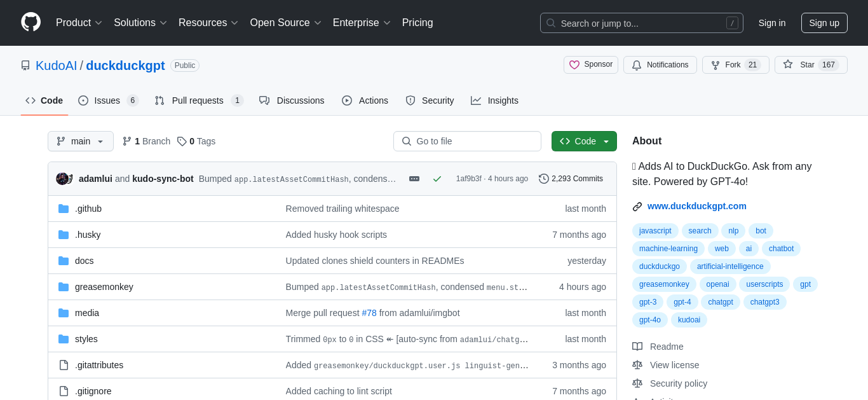Screen dimensions: 868x400
Task: Visit www.duckduckgpt.com link
Action: point(697,206)
